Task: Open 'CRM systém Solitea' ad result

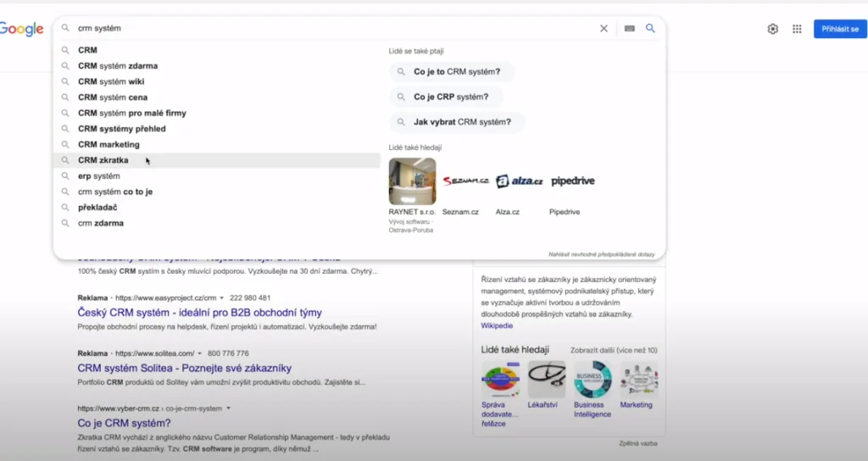Action: pyautogui.click(x=184, y=368)
